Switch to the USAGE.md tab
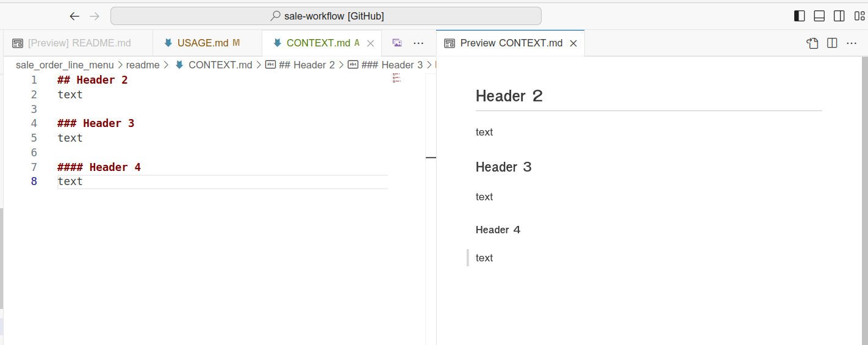The image size is (868, 345). 203,43
